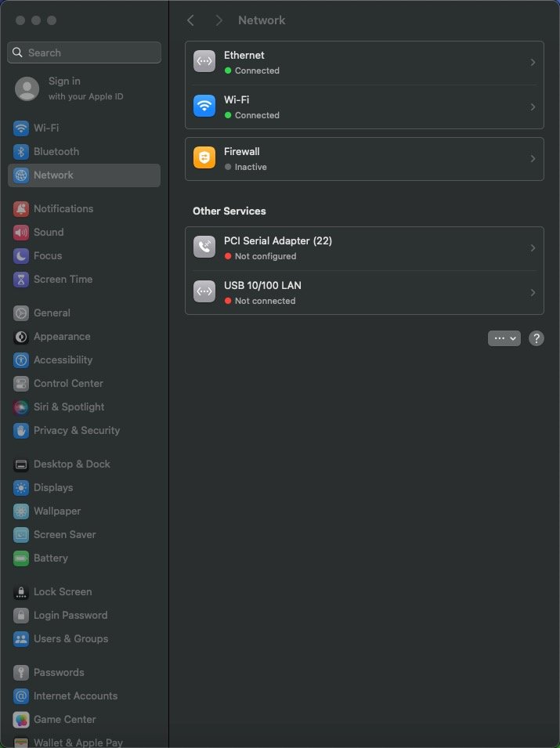
Task: Go back with the left arrow
Action: coord(191,20)
